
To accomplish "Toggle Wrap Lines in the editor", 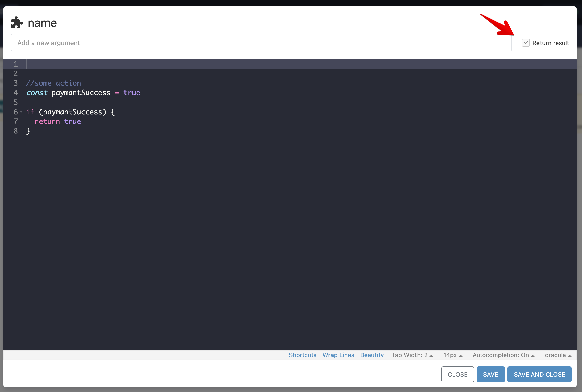I will click(338, 355).
